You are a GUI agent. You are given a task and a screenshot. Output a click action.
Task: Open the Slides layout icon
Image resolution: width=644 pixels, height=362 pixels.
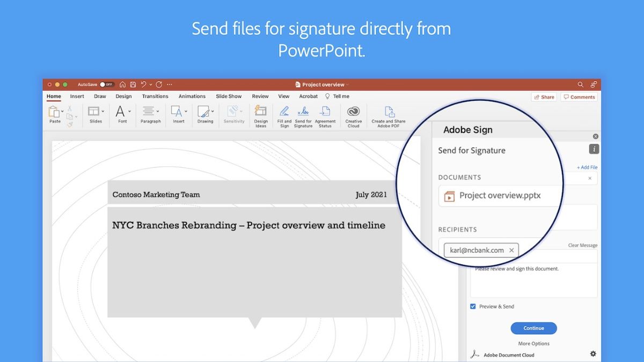tap(93, 112)
